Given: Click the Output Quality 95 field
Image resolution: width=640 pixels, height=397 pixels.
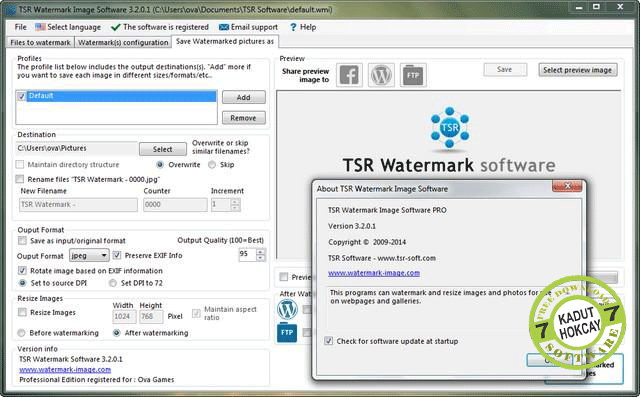Looking at the screenshot, I should point(247,255).
